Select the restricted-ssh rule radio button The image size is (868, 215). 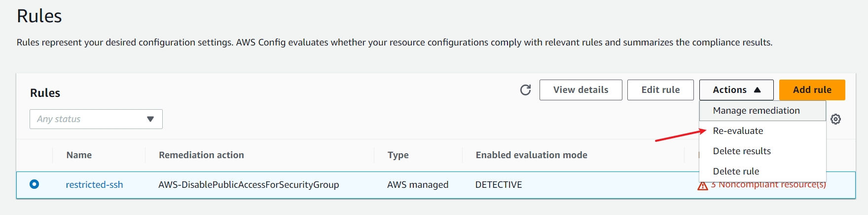pyautogui.click(x=34, y=184)
